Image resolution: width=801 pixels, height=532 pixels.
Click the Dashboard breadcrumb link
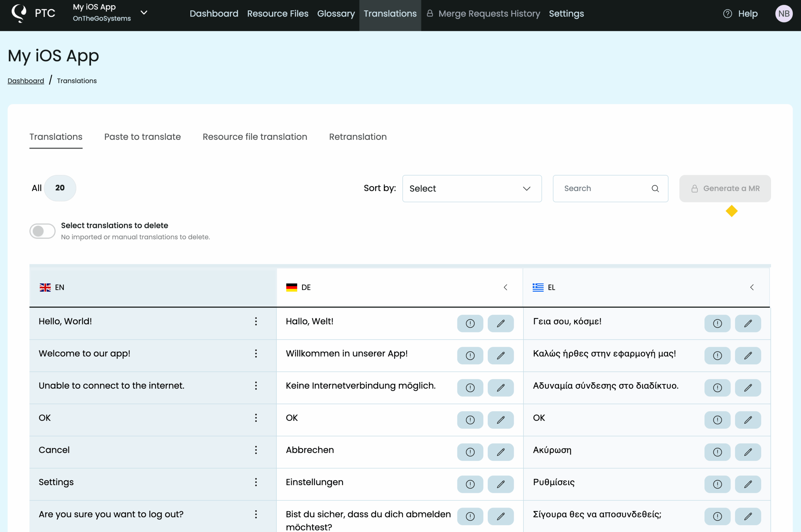26,81
